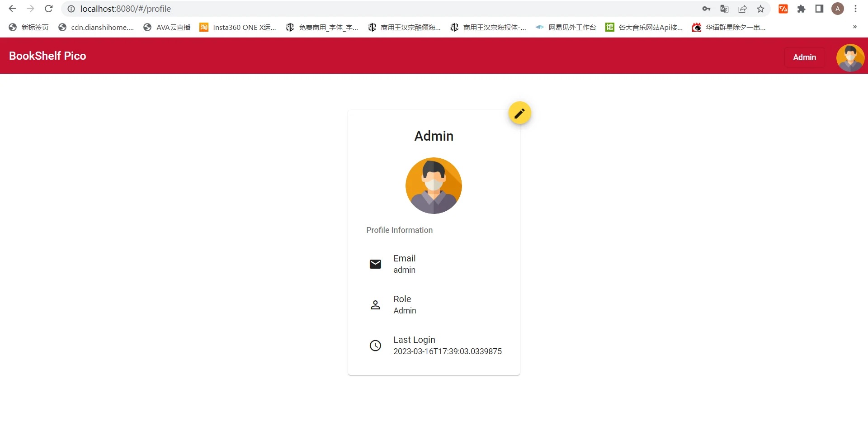Viewport: 868px width, 441px height.
Task: Click the site information icon beside the URL
Action: 71,9
